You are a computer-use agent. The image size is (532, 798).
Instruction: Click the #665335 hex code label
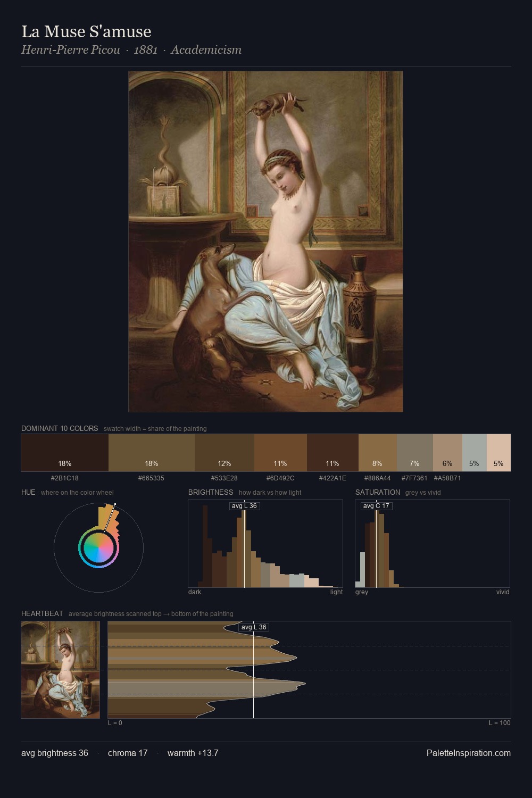point(152,478)
